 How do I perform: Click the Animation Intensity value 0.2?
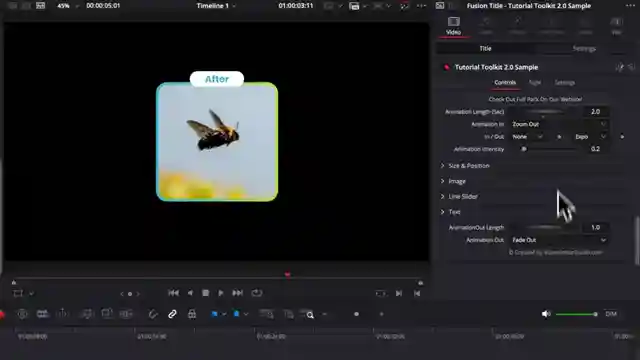(596, 149)
